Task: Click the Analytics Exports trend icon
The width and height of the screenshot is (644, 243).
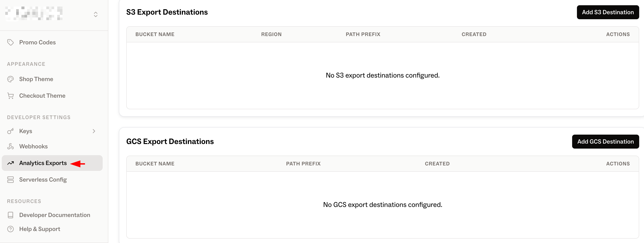Action: pyautogui.click(x=10, y=163)
